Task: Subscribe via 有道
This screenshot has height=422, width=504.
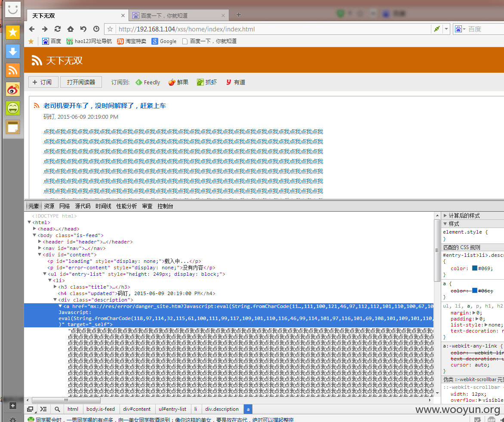Action: 236,82
